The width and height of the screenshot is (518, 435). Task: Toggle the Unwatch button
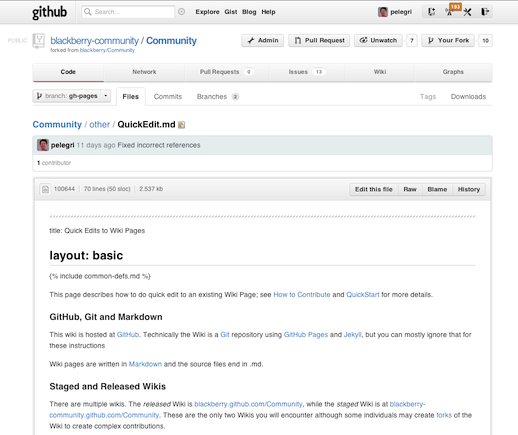(378, 40)
